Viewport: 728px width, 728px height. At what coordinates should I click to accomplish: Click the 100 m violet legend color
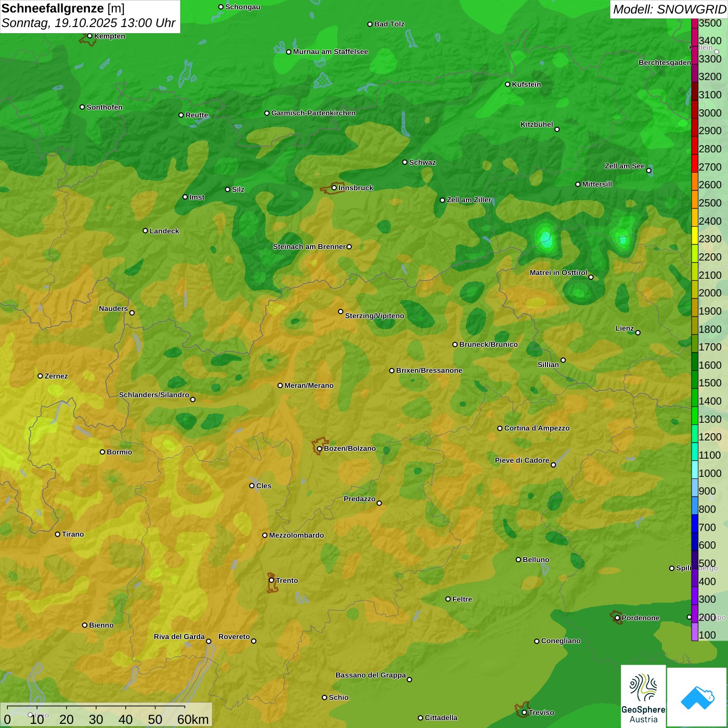click(x=694, y=632)
